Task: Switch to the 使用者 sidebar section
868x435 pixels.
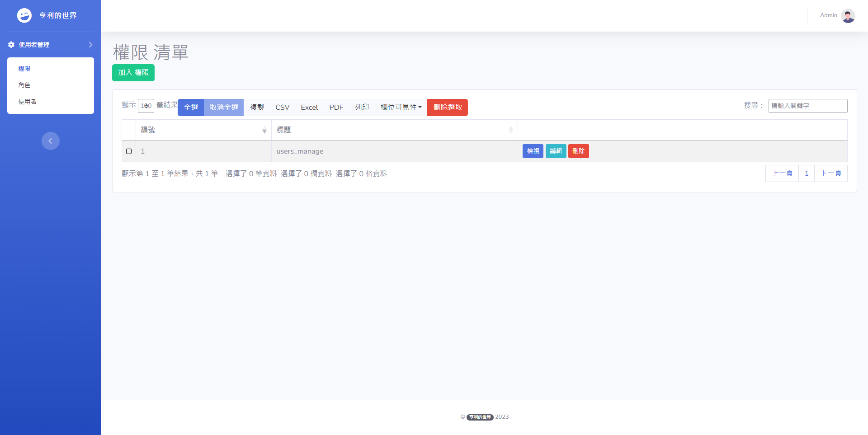Action: point(28,101)
